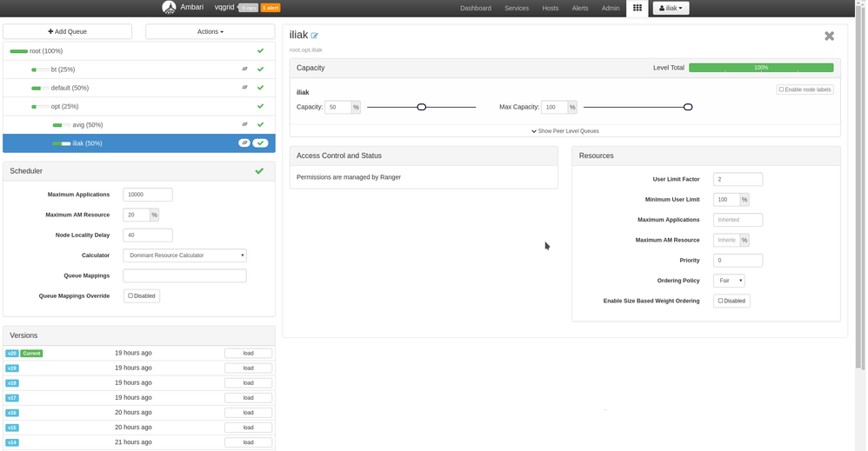This screenshot has height=451, width=868.
Task: Open the iliak user menu dropdown
Action: click(x=671, y=8)
